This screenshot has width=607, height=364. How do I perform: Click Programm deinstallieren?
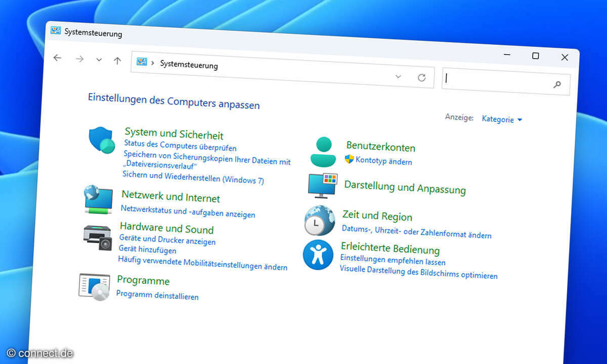[157, 295]
